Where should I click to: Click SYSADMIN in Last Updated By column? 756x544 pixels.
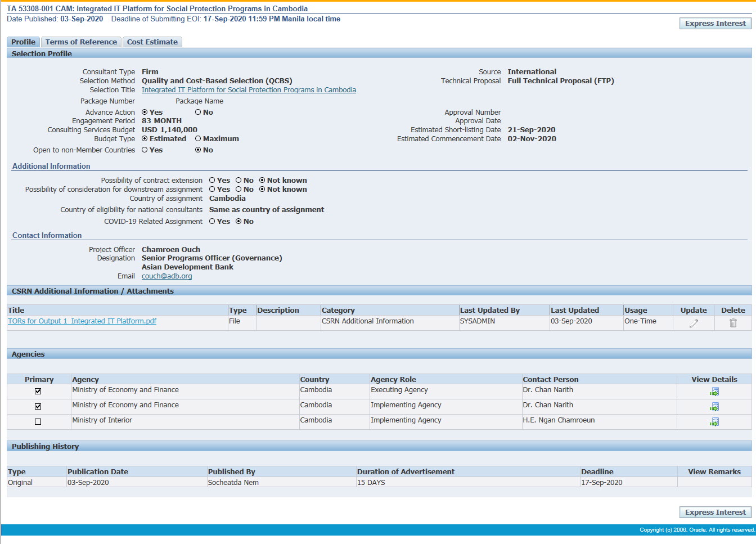(478, 321)
